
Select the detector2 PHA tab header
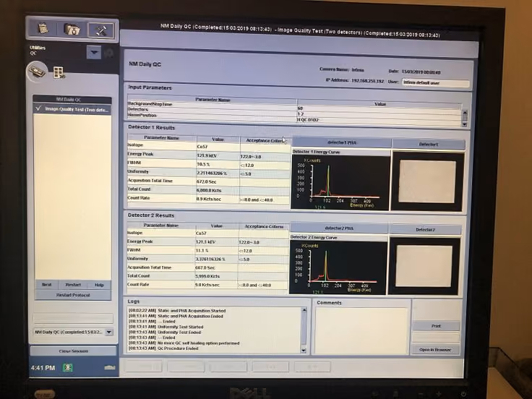pyautogui.click(x=339, y=228)
